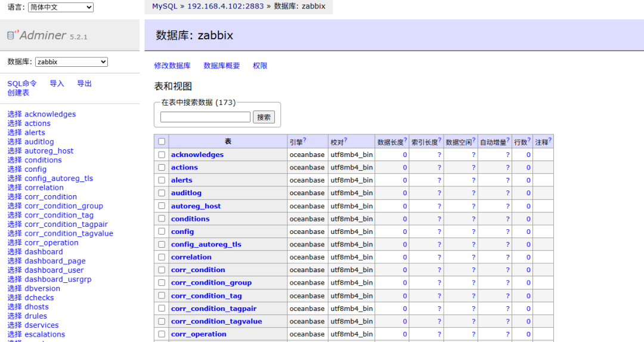644x342 pixels.
Task: Click index length ? for conditions row
Action: point(439,219)
